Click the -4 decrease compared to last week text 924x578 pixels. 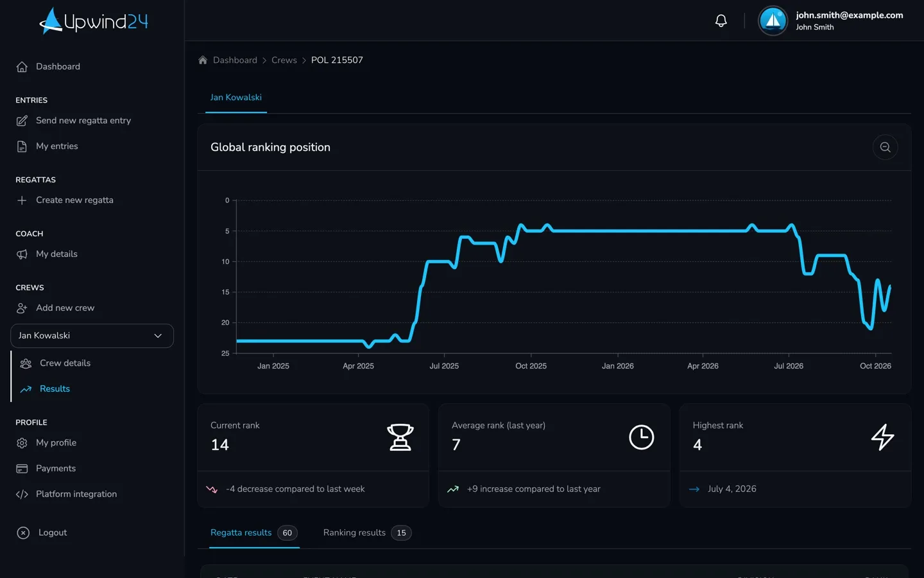(x=295, y=489)
